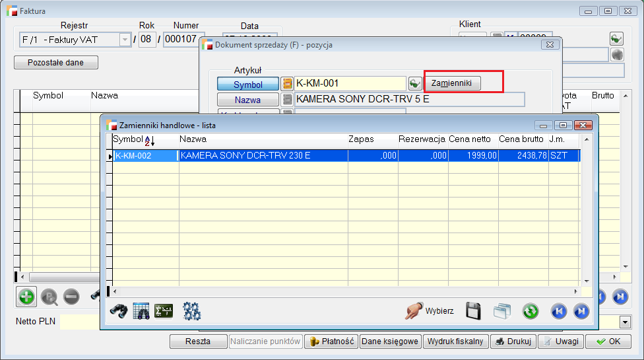Jump to last record in Zamienniki list
The height and width of the screenshot is (360, 644).
pyautogui.click(x=581, y=311)
